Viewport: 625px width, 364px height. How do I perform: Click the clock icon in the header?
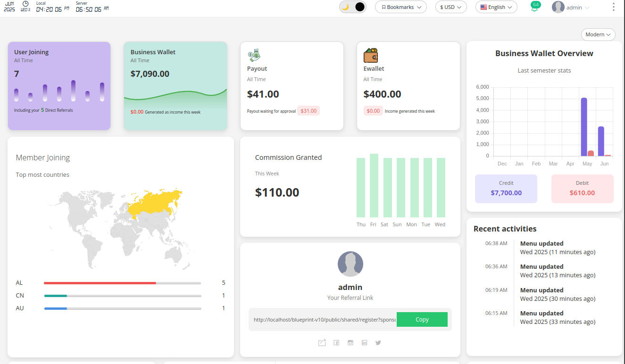pyautogui.click(x=25, y=4)
